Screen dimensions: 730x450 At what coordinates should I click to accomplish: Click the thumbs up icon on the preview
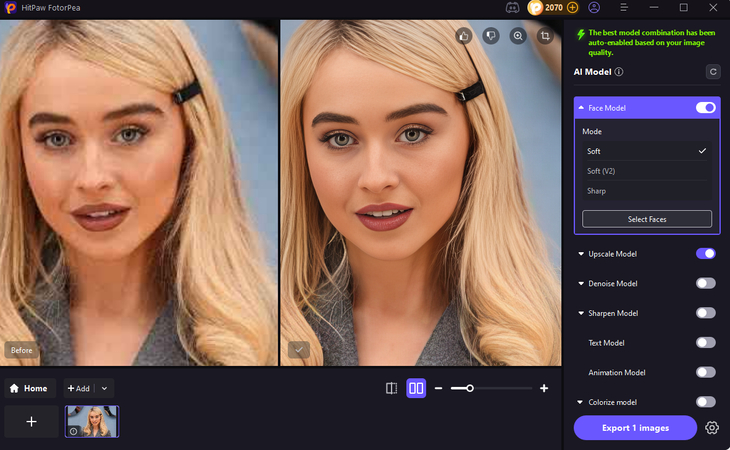click(464, 35)
